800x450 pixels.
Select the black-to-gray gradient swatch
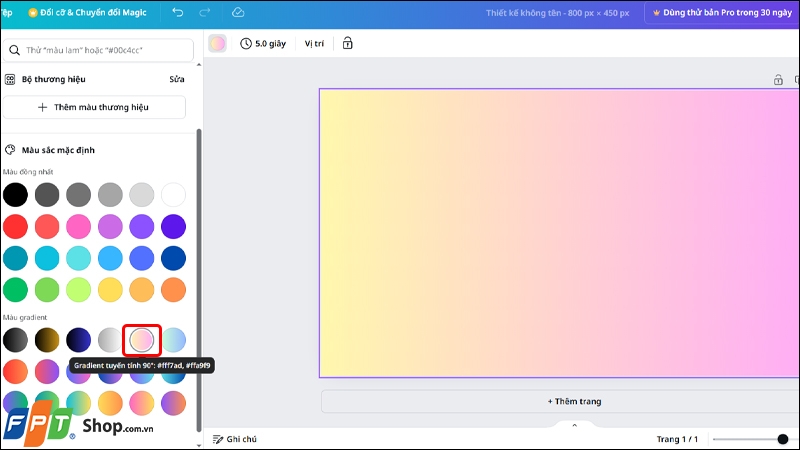[15, 340]
